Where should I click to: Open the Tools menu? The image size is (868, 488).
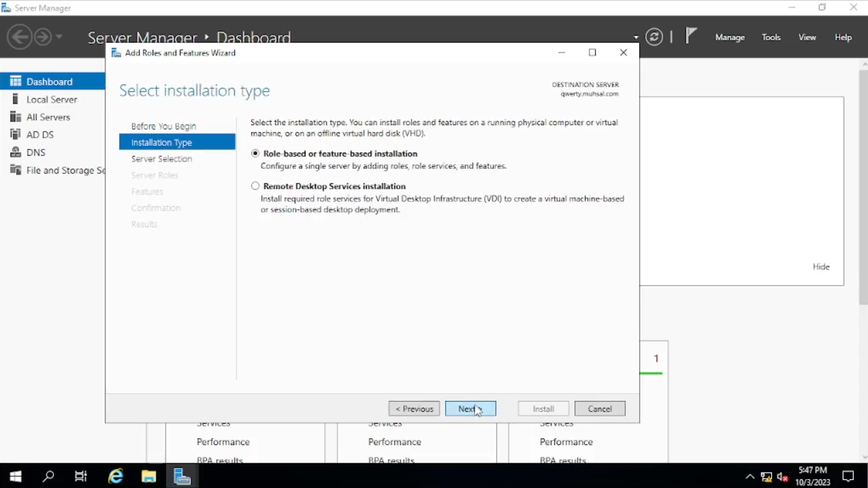point(771,37)
